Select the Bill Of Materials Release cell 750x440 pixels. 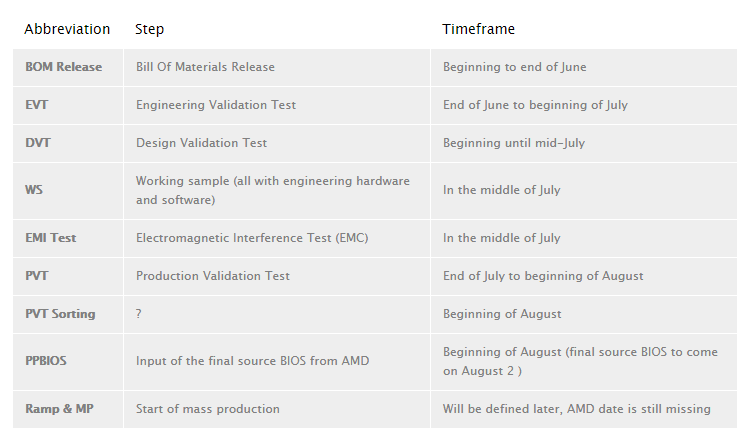click(277, 67)
